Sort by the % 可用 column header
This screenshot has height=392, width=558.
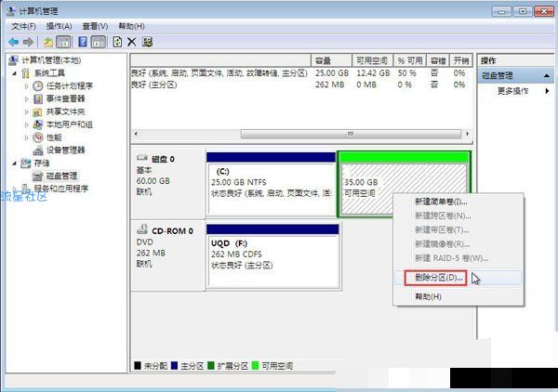point(410,60)
